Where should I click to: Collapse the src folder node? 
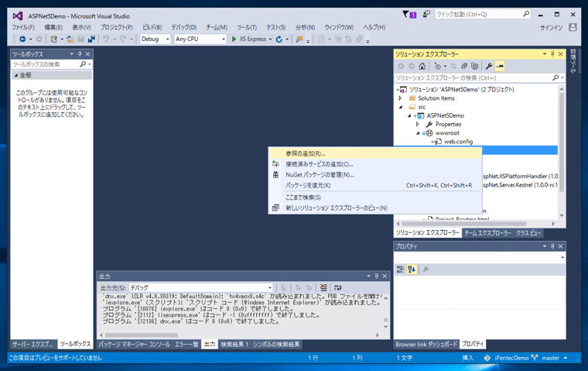400,107
